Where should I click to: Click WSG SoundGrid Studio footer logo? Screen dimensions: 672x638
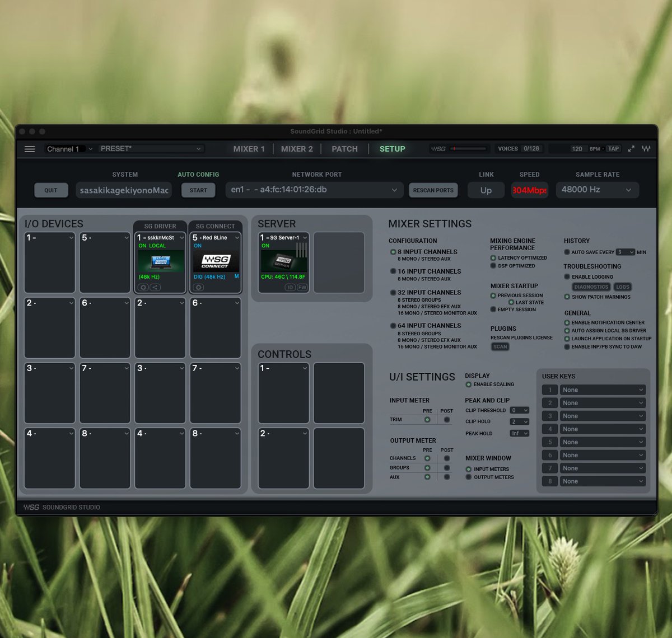click(x=62, y=507)
